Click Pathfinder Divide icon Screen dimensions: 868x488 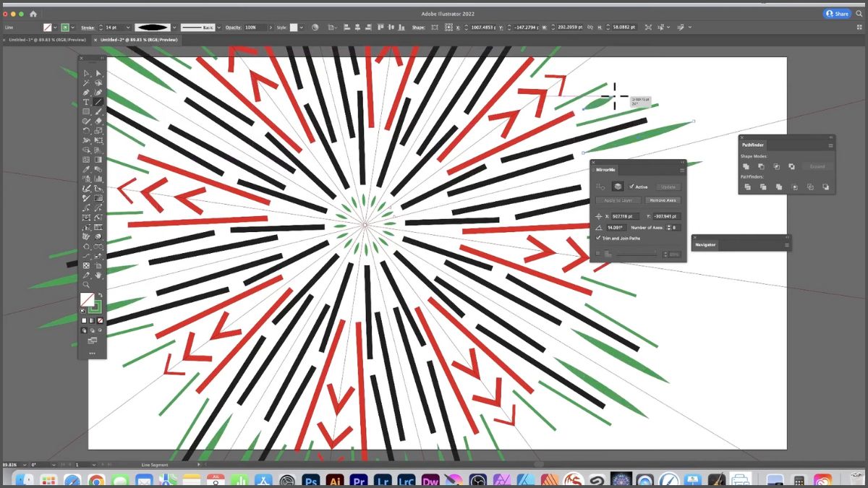click(747, 187)
